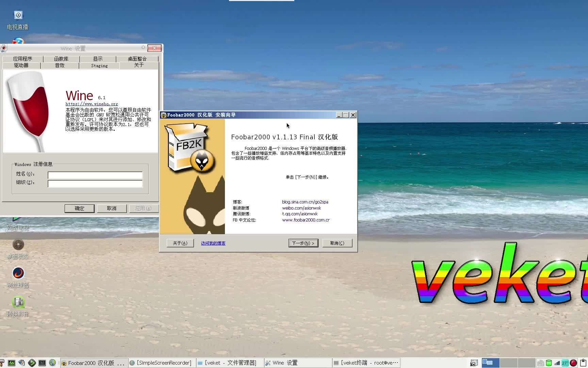Click the Foobar2000 installer title bar icon

tap(163, 115)
